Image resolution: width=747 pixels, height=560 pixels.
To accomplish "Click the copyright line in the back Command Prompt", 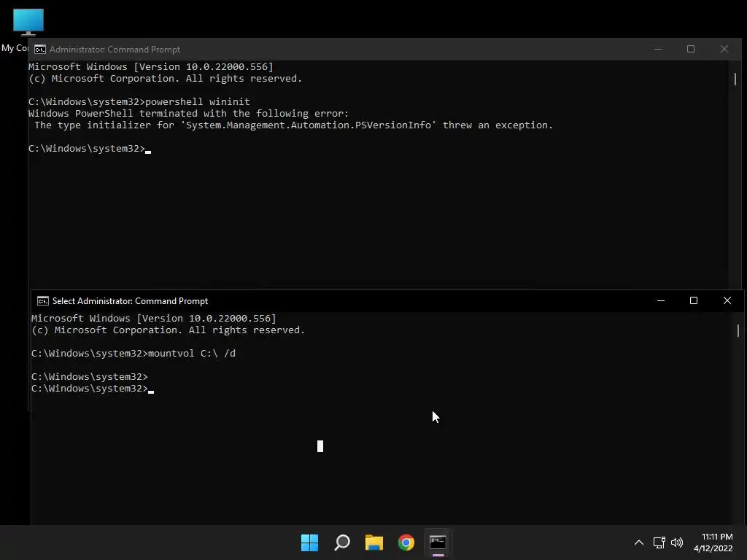I will click(x=166, y=79).
